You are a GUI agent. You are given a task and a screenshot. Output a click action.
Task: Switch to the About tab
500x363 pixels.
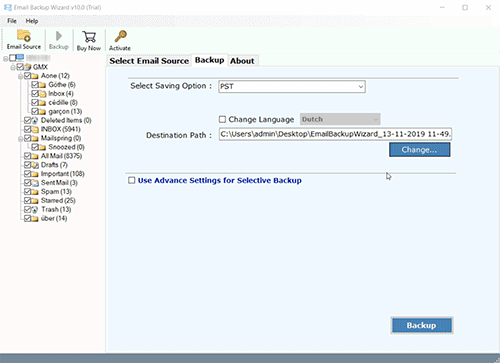click(x=242, y=61)
